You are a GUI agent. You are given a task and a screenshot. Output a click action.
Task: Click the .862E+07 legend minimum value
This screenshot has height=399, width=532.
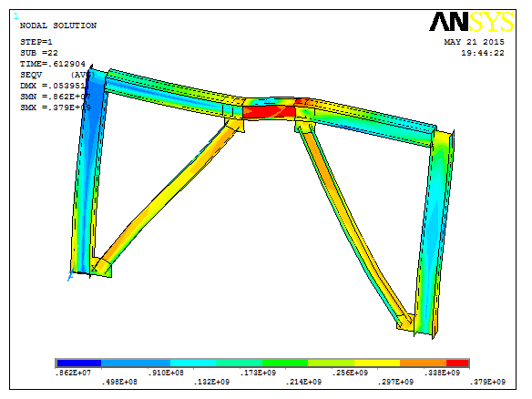pos(73,373)
